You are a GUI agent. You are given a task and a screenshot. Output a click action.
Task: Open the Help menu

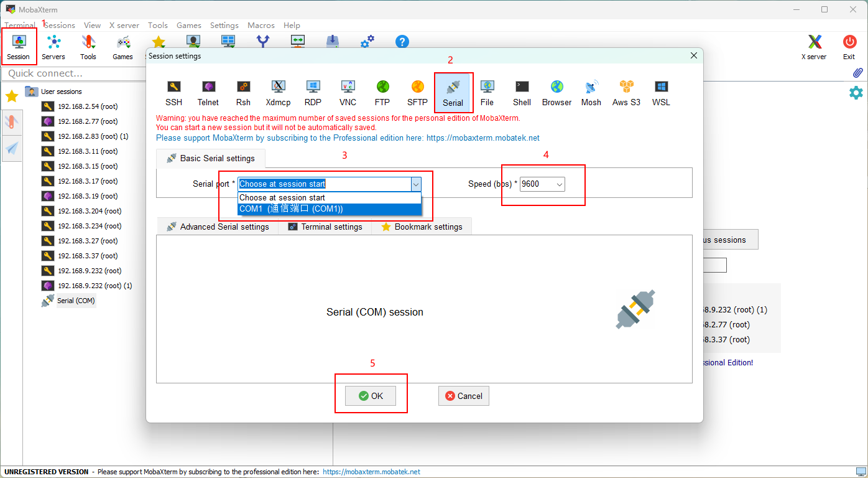pyautogui.click(x=292, y=26)
